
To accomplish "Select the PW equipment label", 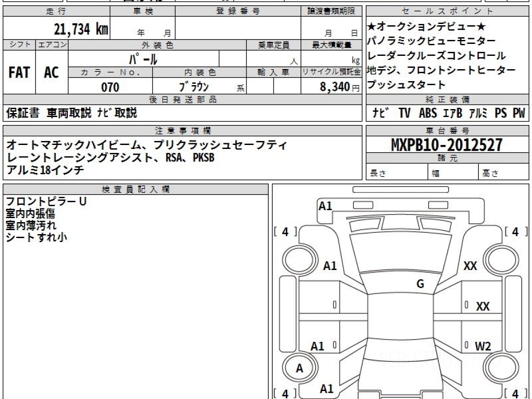I will (519, 113).
